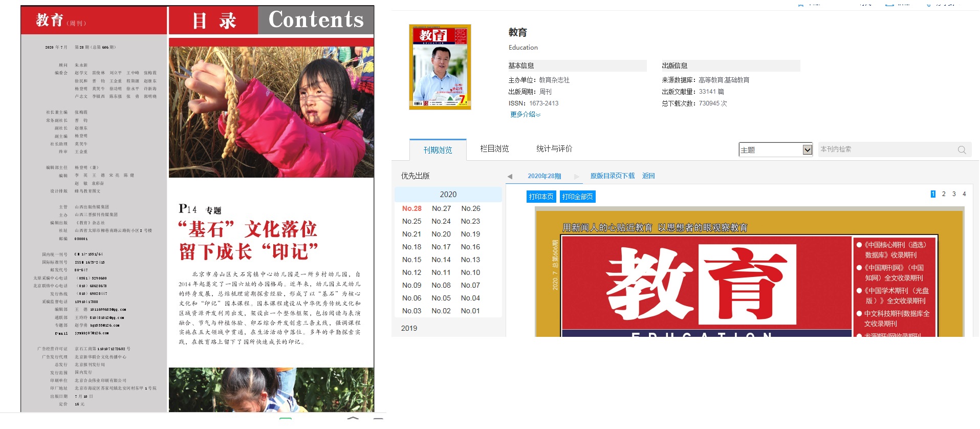Open issue No.01 of 2020
Screen dimensions: 980x429
[x=470, y=311]
